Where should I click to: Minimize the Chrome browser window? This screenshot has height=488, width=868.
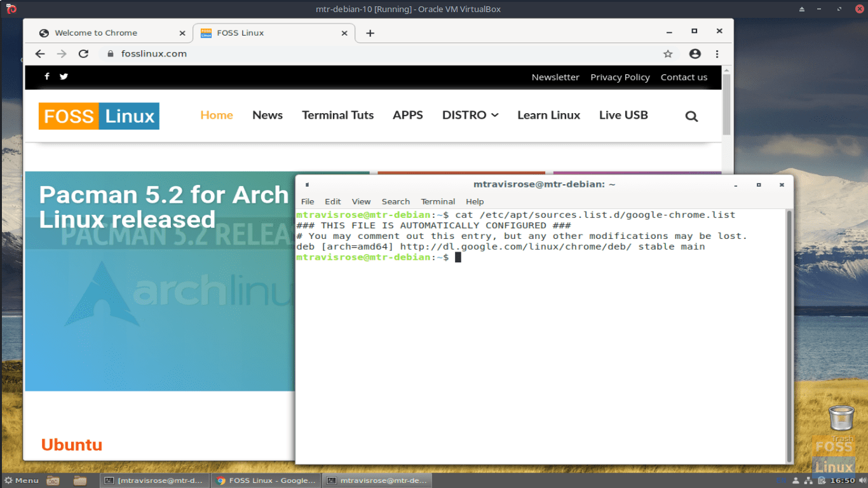pyautogui.click(x=670, y=31)
